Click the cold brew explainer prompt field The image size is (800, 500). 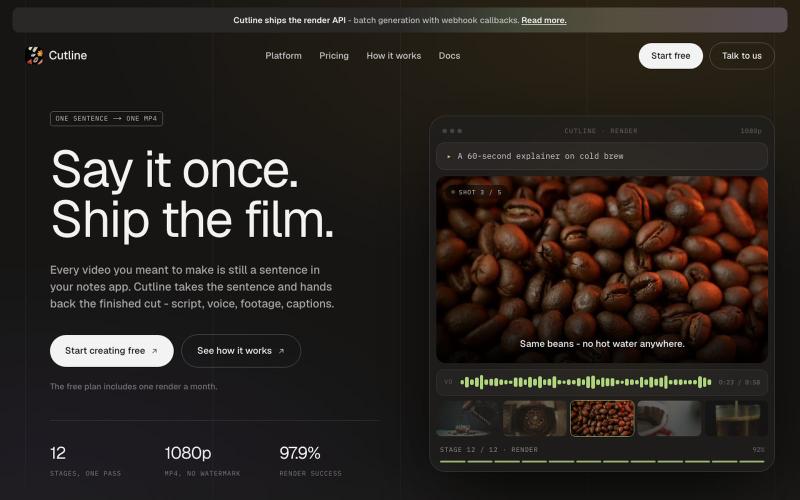[x=602, y=156]
